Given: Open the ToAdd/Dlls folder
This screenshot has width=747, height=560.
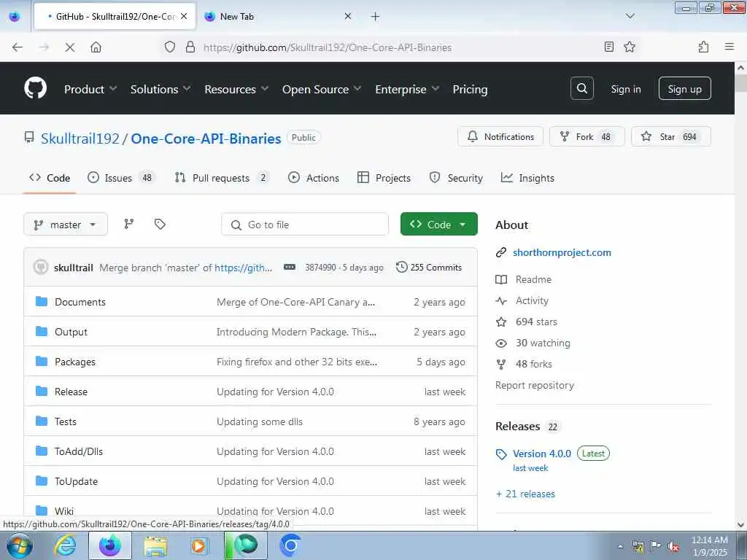Looking at the screenshot, I should click(79, 451).
